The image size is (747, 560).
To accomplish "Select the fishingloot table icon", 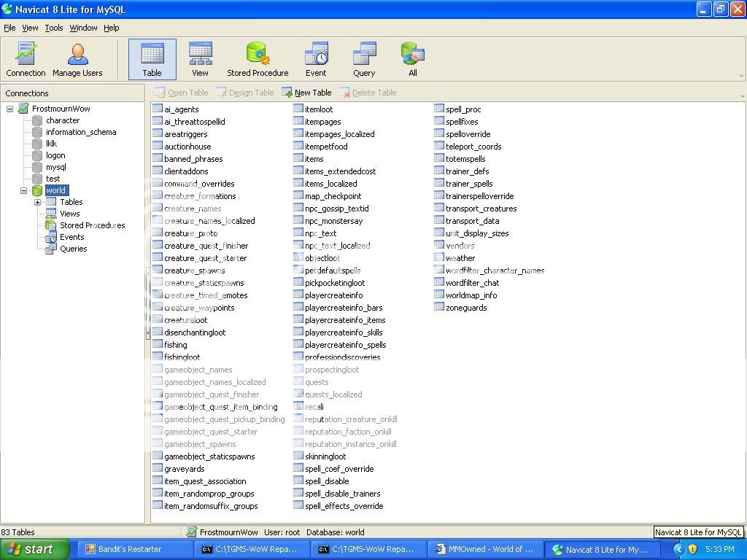I will click(x=158, y=356).
